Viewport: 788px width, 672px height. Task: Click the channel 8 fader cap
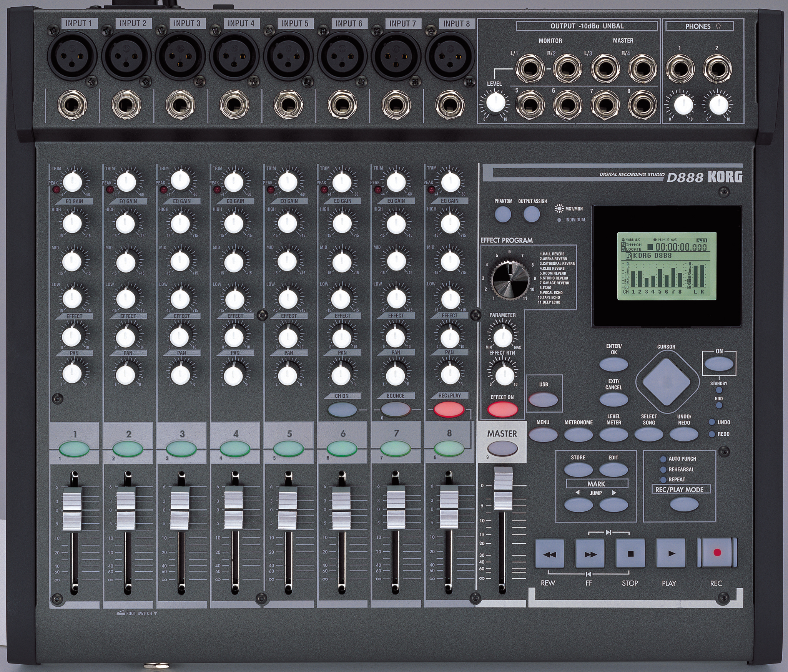coord(449,507)
